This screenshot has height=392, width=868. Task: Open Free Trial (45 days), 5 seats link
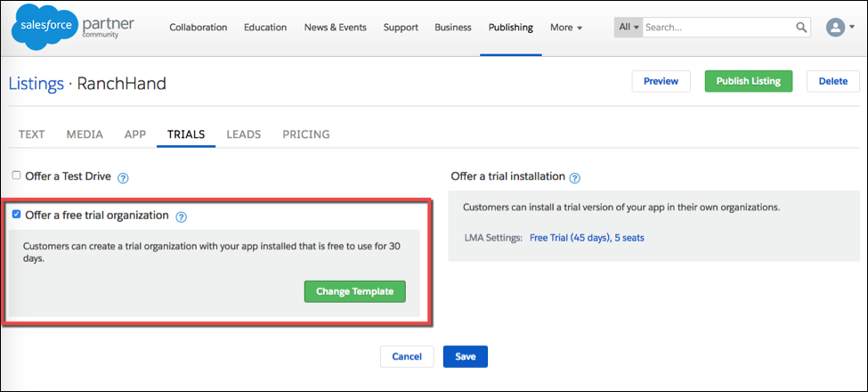(587, 238)
